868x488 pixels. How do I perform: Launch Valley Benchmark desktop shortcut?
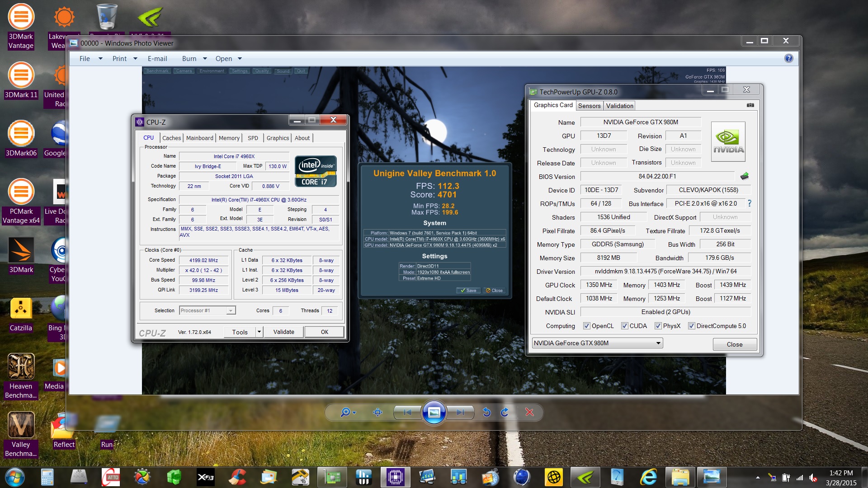tap(21, 434)
